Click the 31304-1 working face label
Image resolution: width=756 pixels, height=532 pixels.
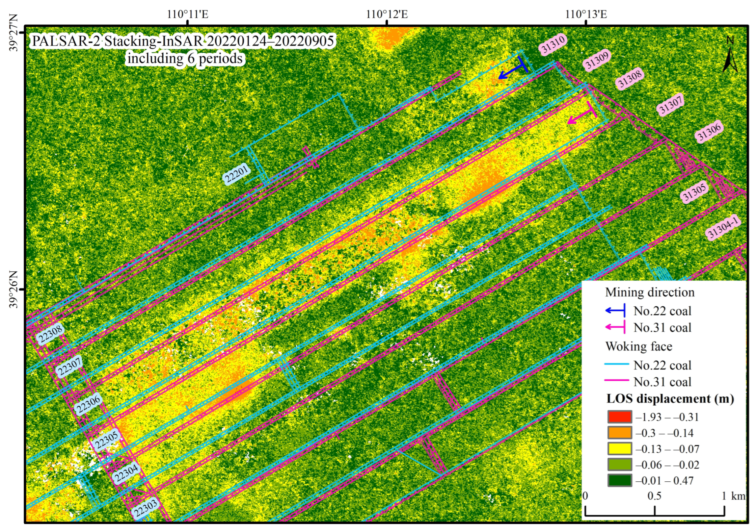[x=723, y=228]
